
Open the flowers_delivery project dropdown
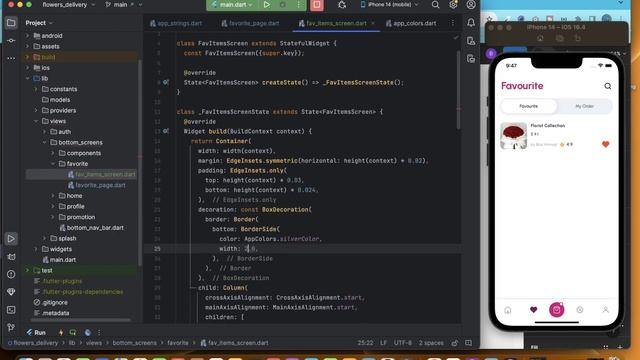tap(68, 5)
